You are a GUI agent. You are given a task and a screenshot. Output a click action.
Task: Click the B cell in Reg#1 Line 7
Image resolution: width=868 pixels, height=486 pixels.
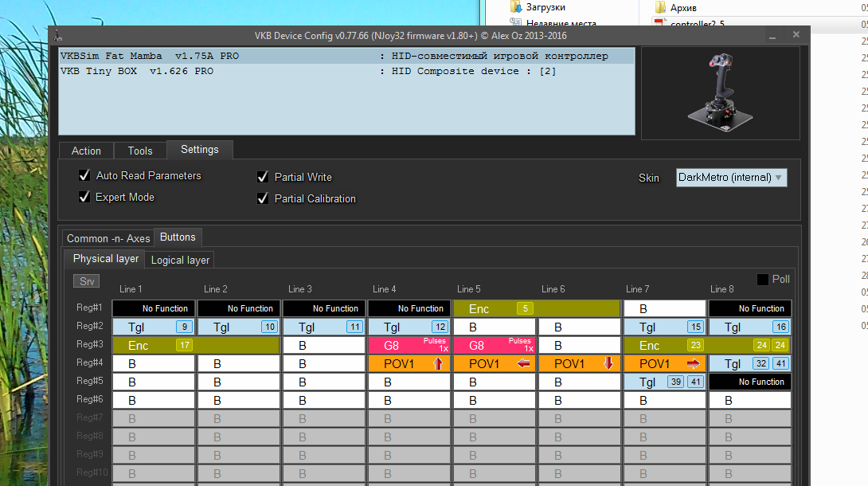665,308
